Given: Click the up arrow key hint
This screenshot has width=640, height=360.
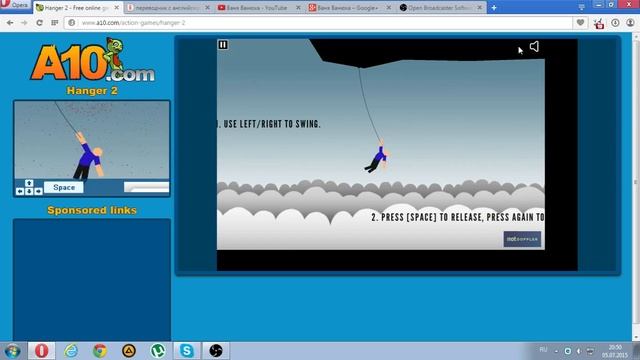Looking at the screenshot, I should [x=29, y=183].
